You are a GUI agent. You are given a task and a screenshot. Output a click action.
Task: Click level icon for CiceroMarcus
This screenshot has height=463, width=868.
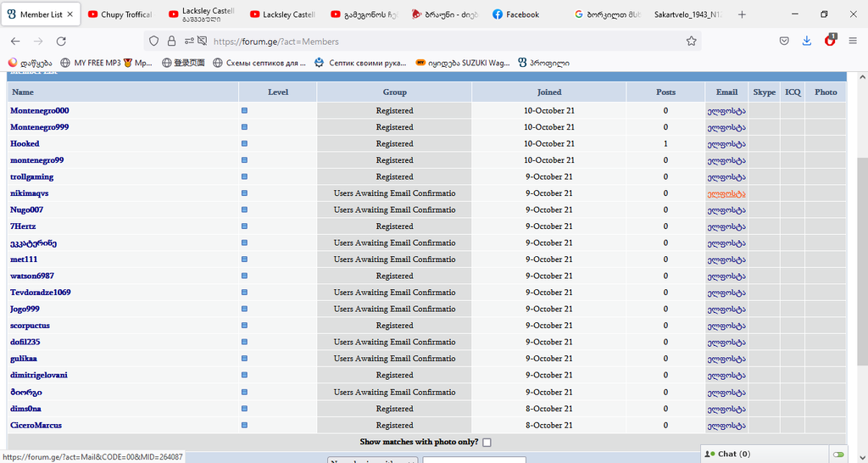(244, 426)
